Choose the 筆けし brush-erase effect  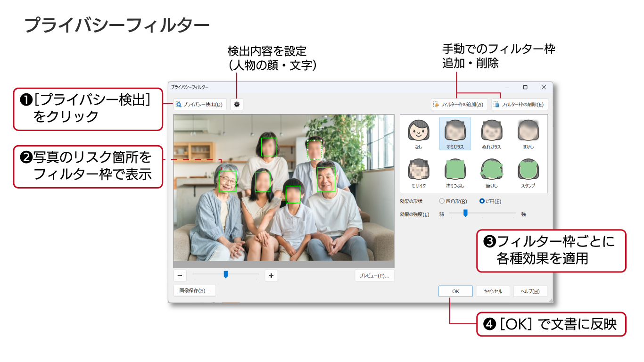[x=491, y=173]
